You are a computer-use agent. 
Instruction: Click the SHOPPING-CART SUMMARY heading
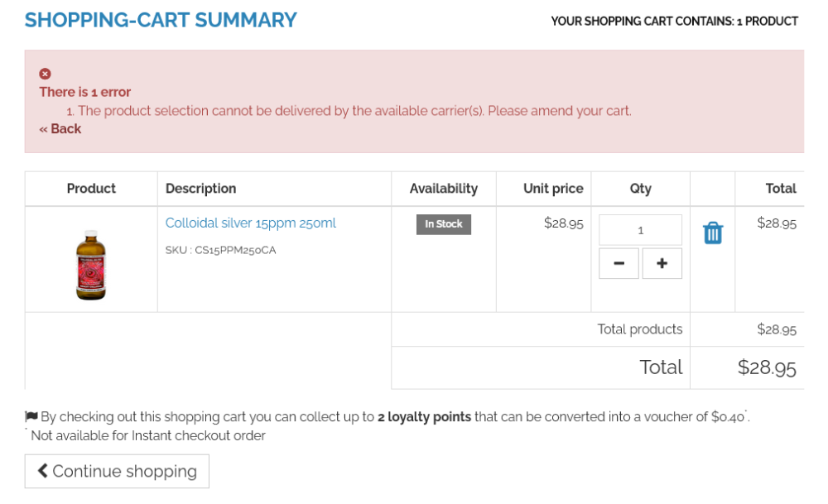click(x=161, y=20)
